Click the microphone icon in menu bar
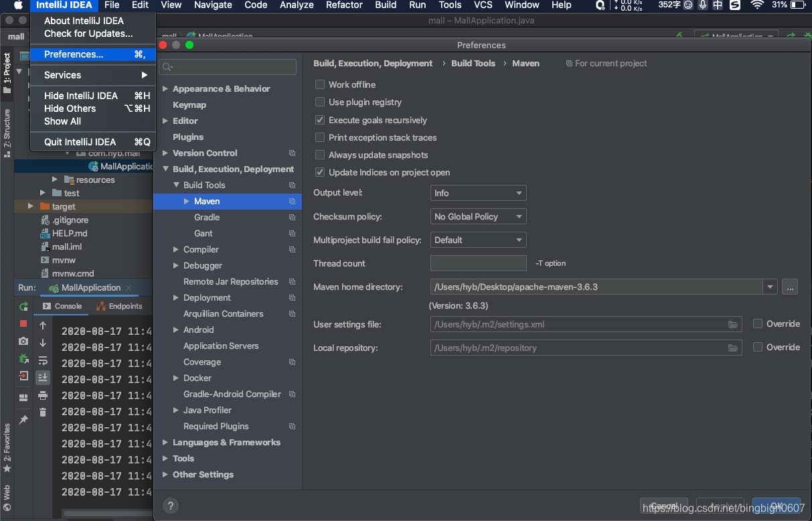812x521 pixels. coord(703,5)
